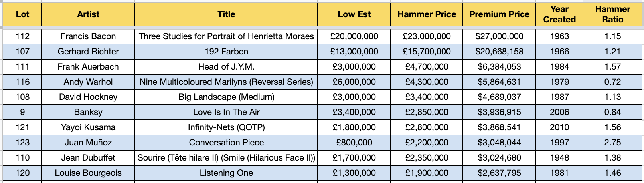Viewport: 644px width, 183px height.
Task: Select the Hammer Price column header
Action: (x=427, y=14)
